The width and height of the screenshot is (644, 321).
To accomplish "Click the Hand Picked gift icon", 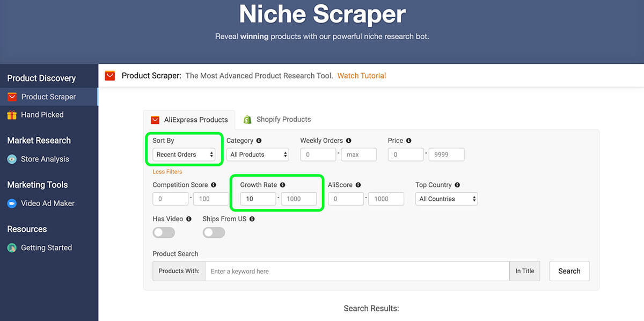I will pyautogui.click(x=12, y=115).
